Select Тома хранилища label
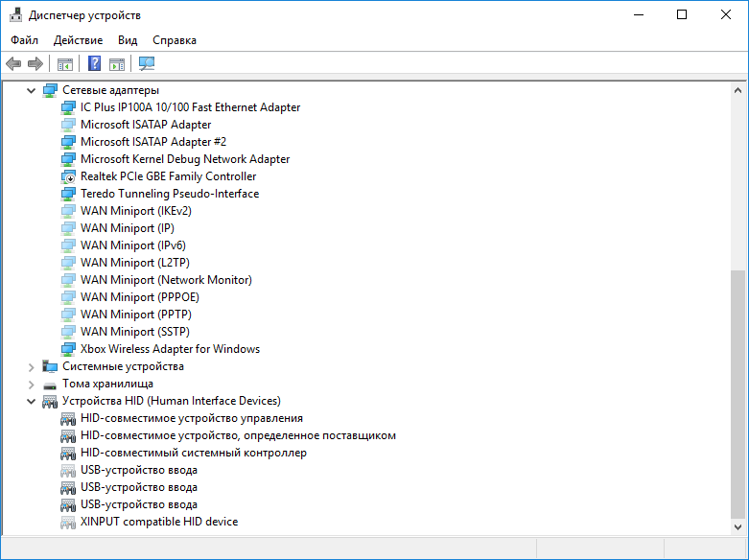This screenshot has height=560, width=749. tap(108, 384)
